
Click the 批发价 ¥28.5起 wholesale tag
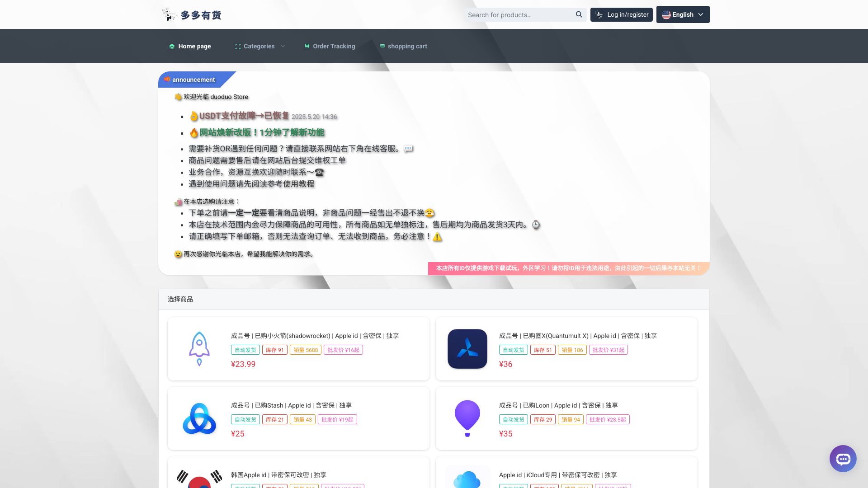[608, 419]
